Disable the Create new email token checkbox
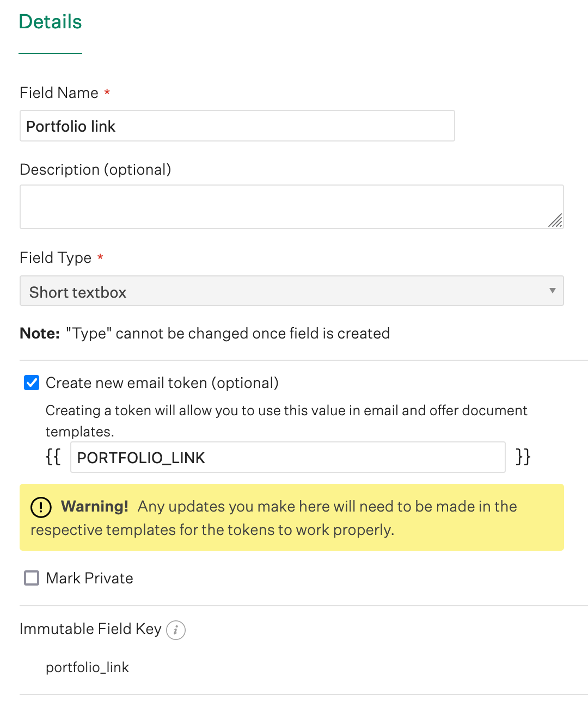The width and height of the screenshot is (588, 714). pos(31,383)
